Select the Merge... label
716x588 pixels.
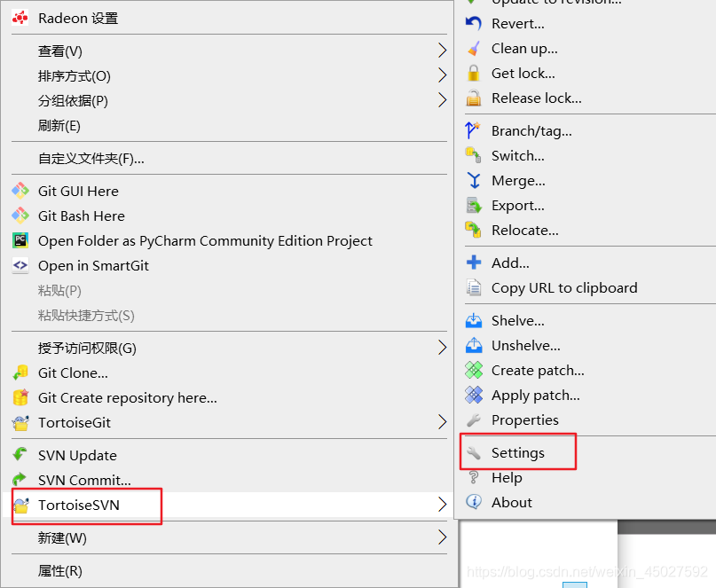pyautogui.click(x=518, y=181)
